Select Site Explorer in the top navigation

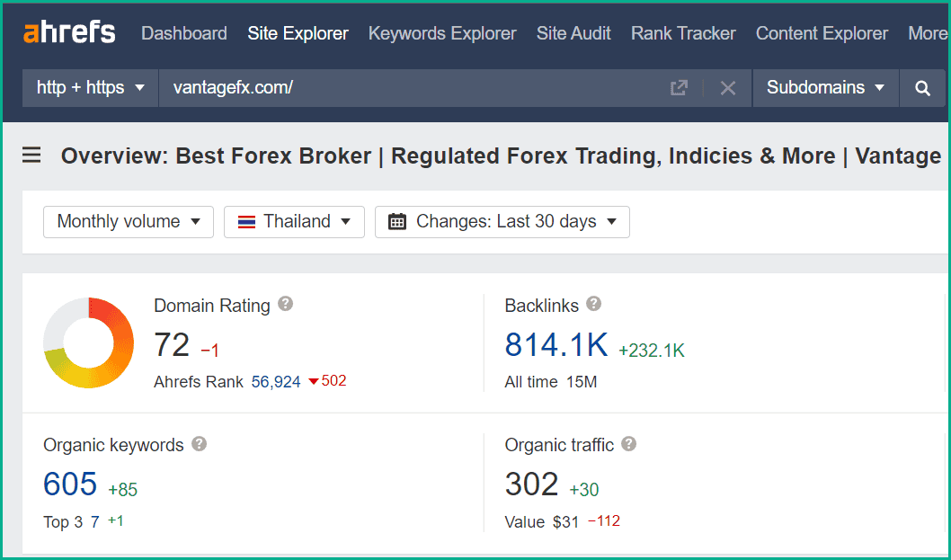point(298,33)
